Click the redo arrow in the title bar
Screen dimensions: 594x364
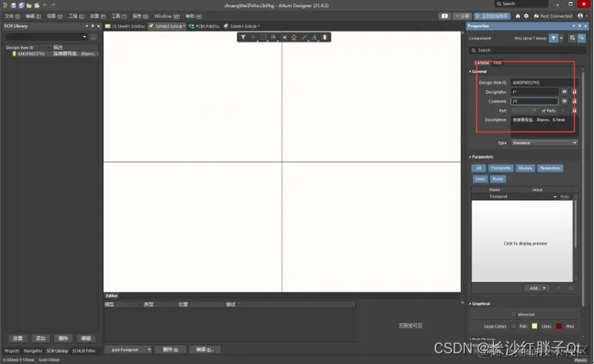click(53, 5)
